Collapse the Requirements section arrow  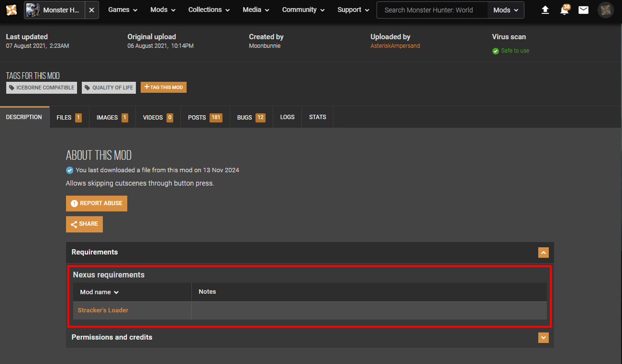(544, 253)
